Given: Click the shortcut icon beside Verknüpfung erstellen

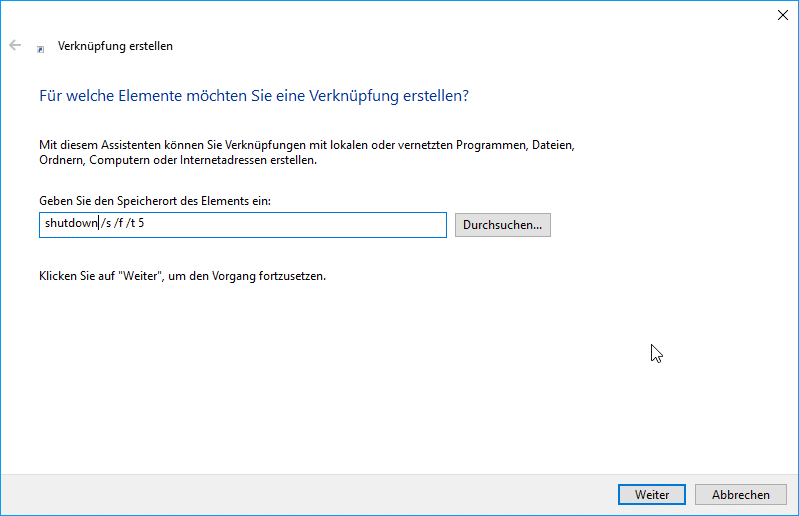Looking at the screenshot, I should 40,47.
